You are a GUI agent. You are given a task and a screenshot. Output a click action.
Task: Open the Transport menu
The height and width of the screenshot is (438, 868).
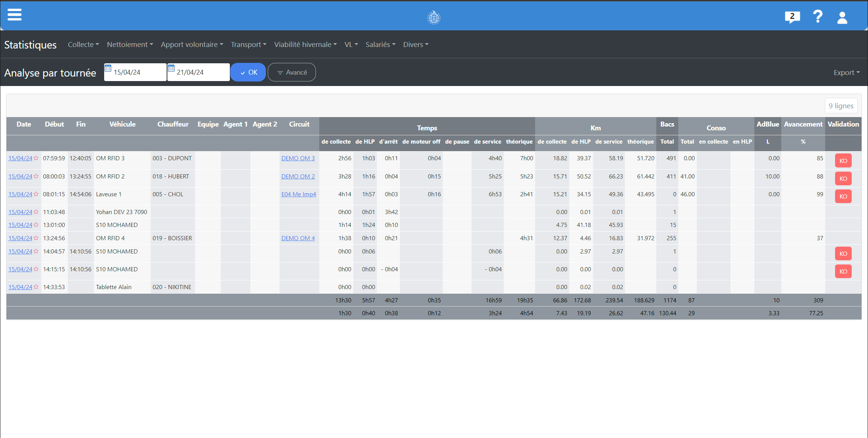(x=248, y=44)
